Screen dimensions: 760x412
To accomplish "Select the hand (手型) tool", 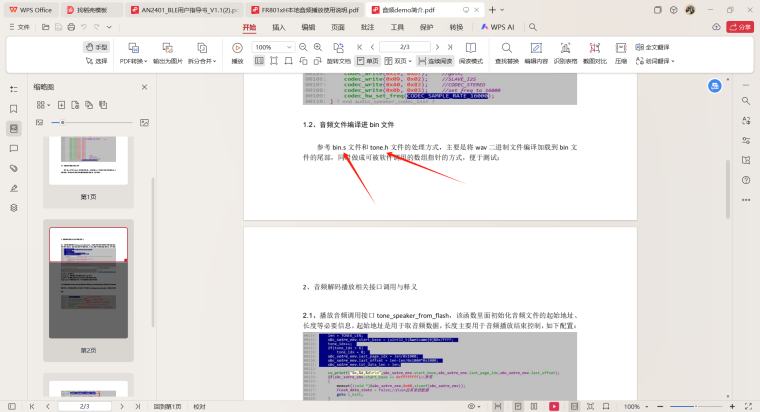I will click(x=96, y=47).
